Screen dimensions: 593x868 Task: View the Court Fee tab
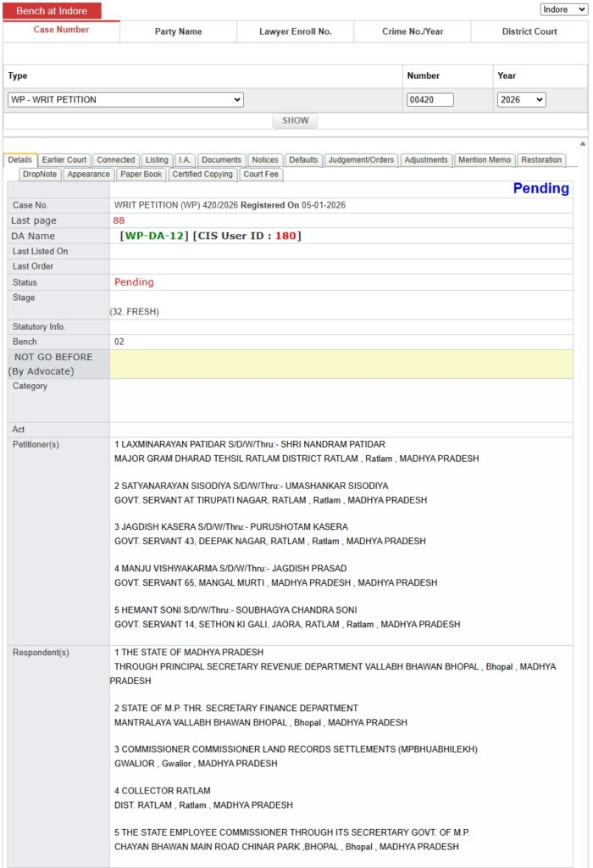tap(260, 175)
